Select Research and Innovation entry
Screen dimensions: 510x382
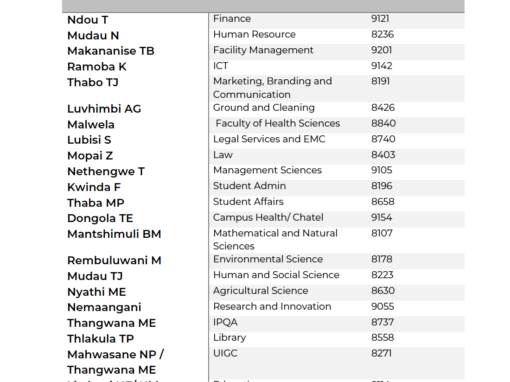[272, 306]
